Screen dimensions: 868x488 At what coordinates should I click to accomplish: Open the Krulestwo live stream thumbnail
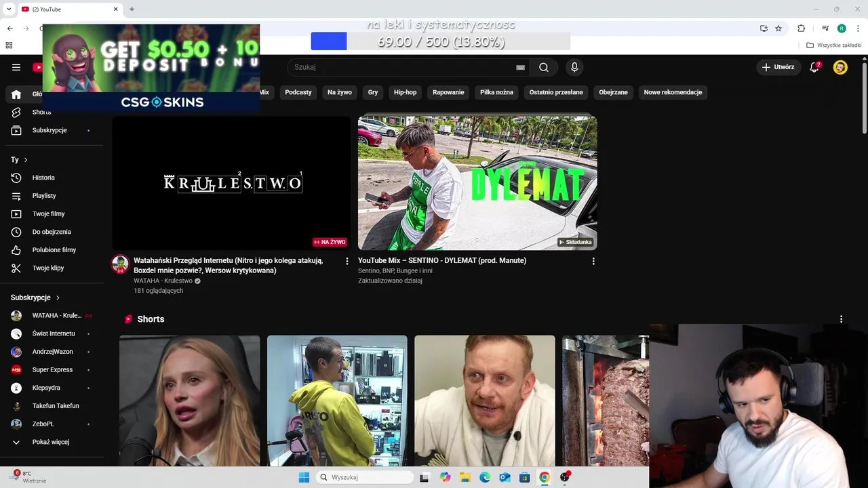coord(231,182)
